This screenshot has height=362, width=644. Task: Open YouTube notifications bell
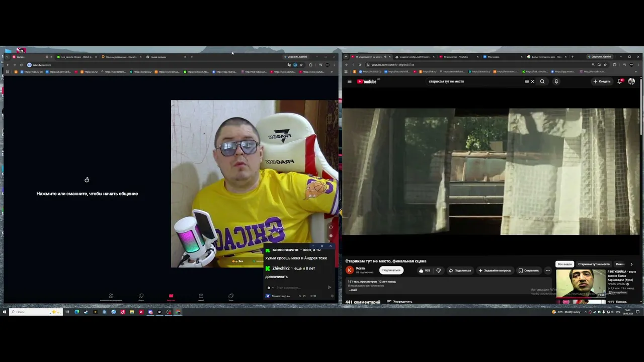point(620,81)
